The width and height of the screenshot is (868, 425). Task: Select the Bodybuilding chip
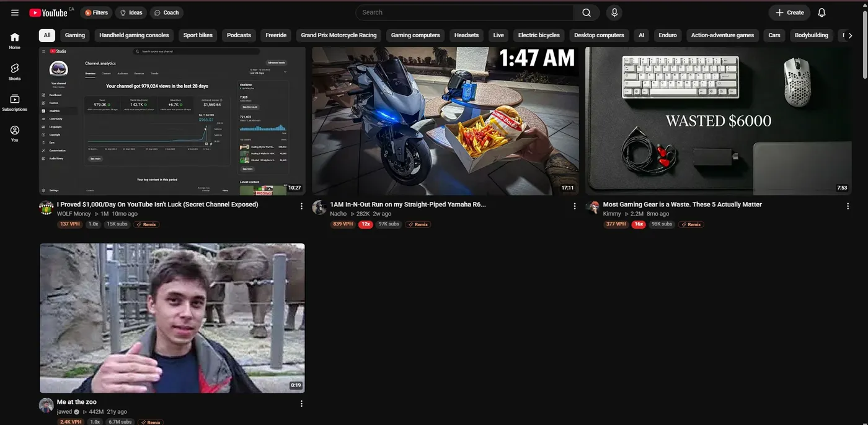tap(812, 35)
